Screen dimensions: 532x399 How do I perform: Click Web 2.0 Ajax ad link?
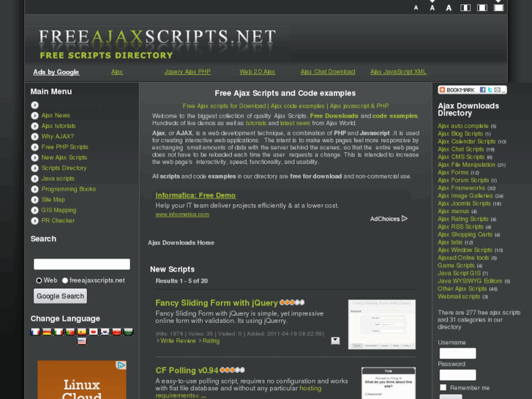[x=257, y=72]
